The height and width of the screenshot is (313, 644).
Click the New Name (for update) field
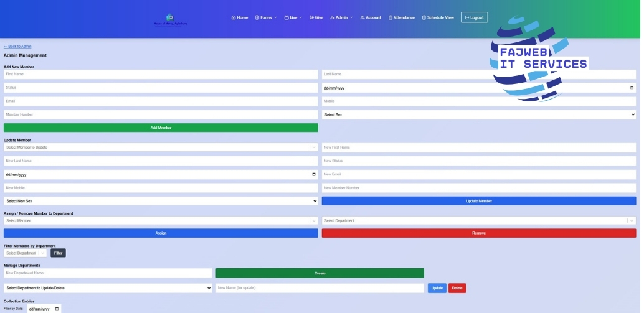coord(320,288)
